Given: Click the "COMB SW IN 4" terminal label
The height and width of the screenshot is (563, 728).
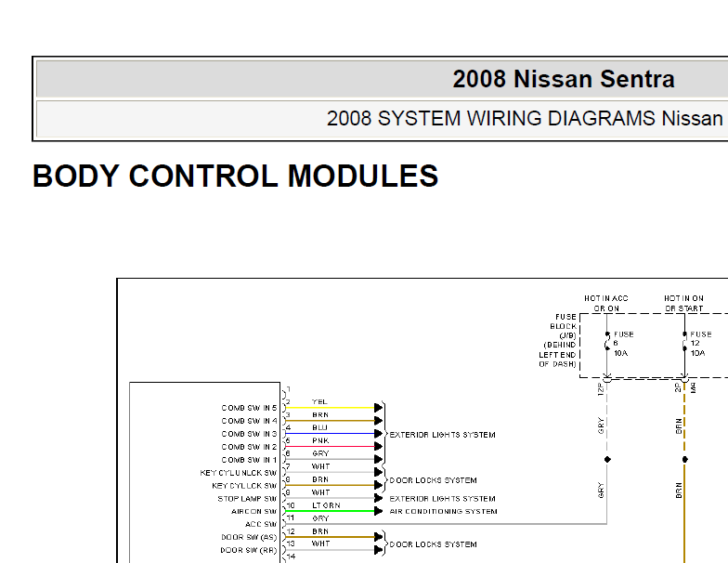Looking at the screenshot, I should (x=249, y=421).
